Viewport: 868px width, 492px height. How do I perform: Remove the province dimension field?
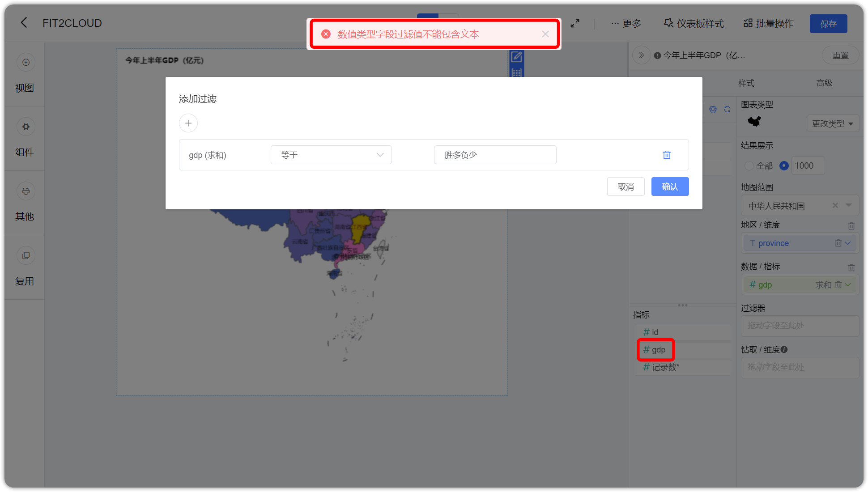click(x=838, y=243)
